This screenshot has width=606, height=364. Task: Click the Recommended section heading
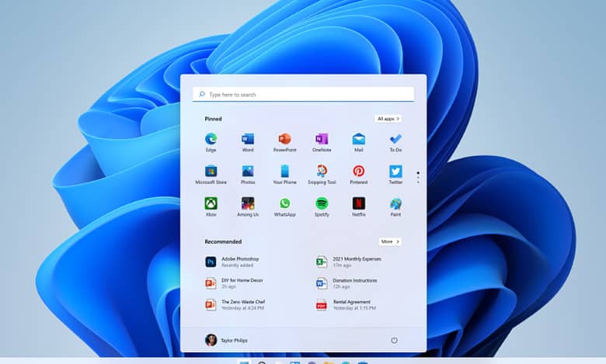click(223, 241)
